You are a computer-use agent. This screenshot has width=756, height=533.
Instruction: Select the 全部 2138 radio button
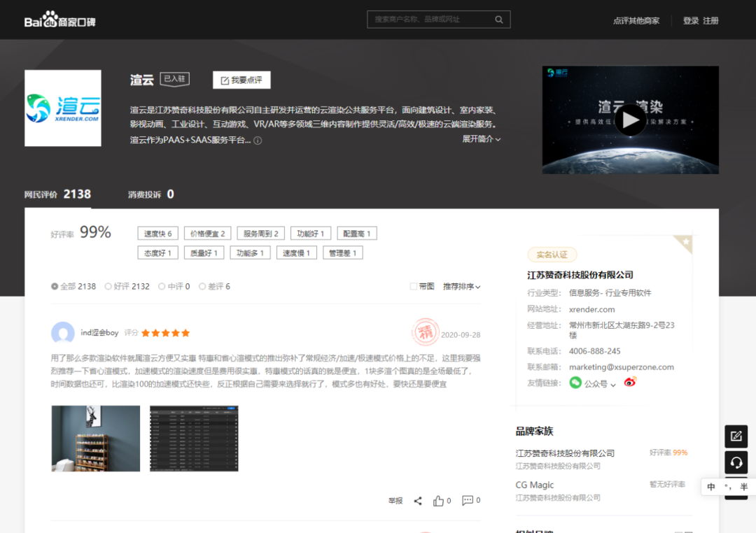click(x=55, y=286)
